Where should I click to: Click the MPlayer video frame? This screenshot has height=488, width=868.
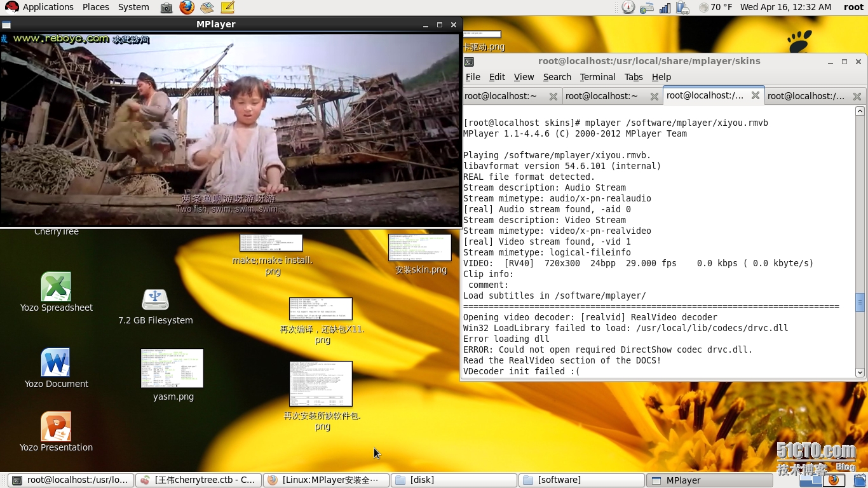coord(230,129)
